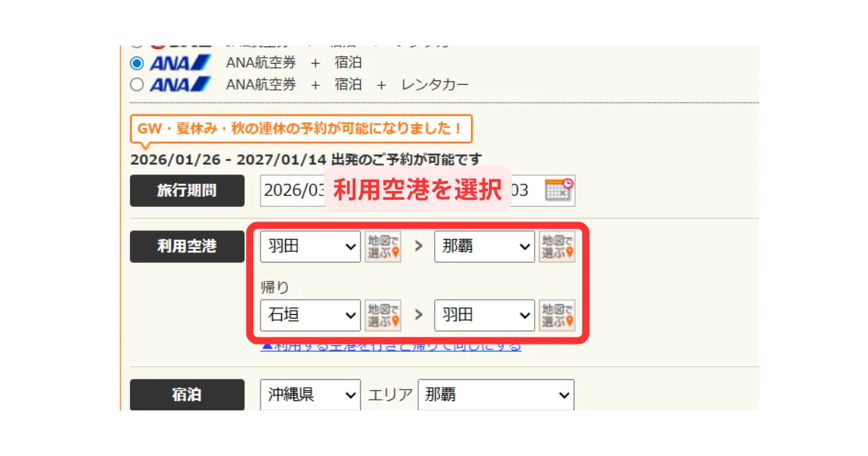Select the ANA航空券＋宿泊 radio button
Image resolution: width=868 pixels, height=456 pixels.
tap(137, 63)
